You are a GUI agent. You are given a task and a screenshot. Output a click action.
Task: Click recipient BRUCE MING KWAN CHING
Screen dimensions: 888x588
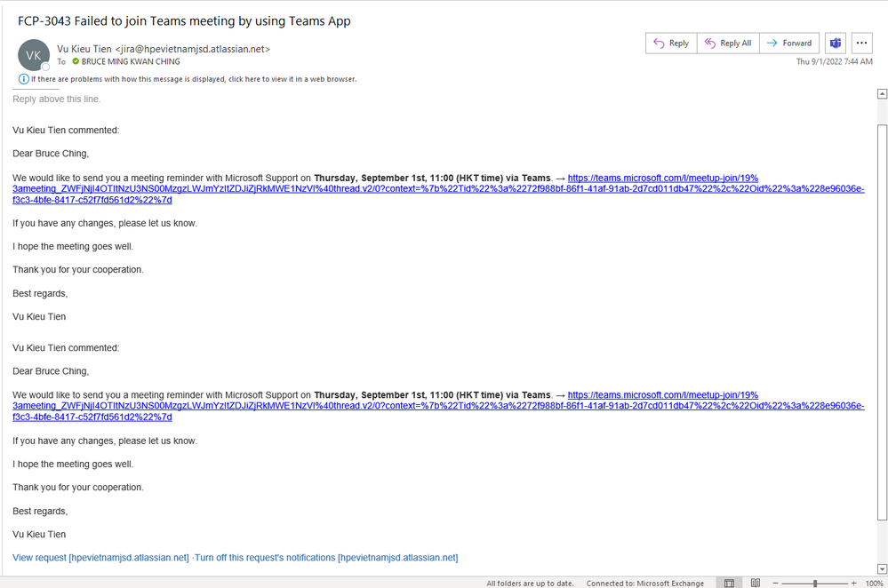tap(131, 61)
